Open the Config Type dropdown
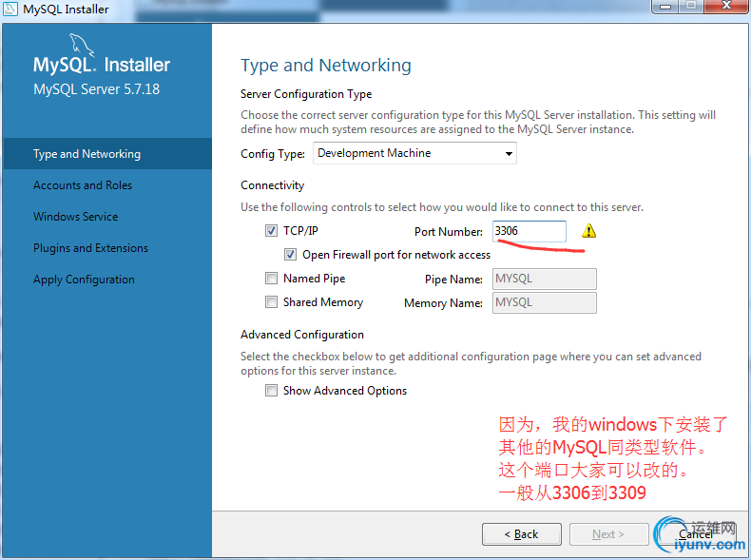Screen dimensions: 751x560 point(414,153)
